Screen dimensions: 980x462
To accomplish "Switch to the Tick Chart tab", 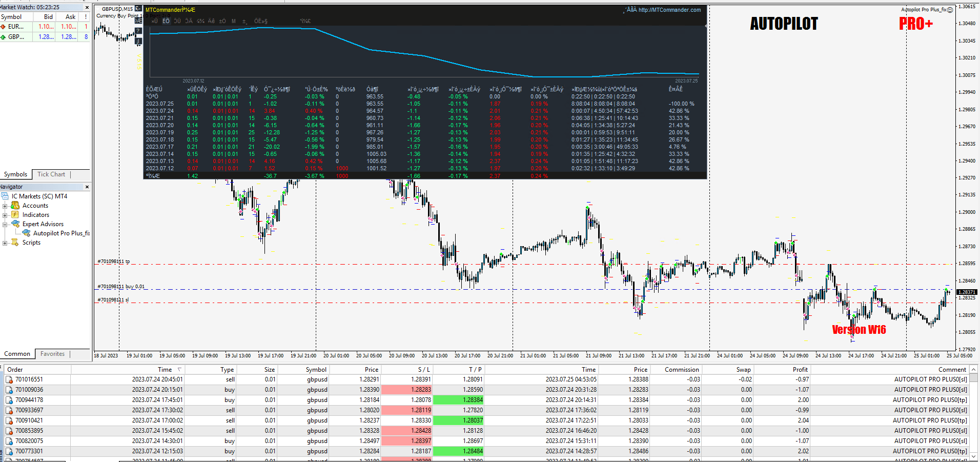I will (x=51, y=174).
